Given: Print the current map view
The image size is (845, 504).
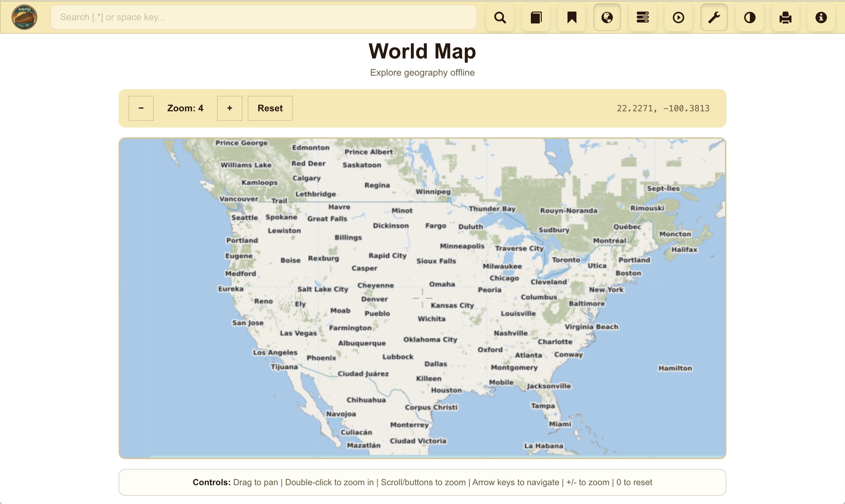Looking at the screenshot, I should click(x=785, y=17).
